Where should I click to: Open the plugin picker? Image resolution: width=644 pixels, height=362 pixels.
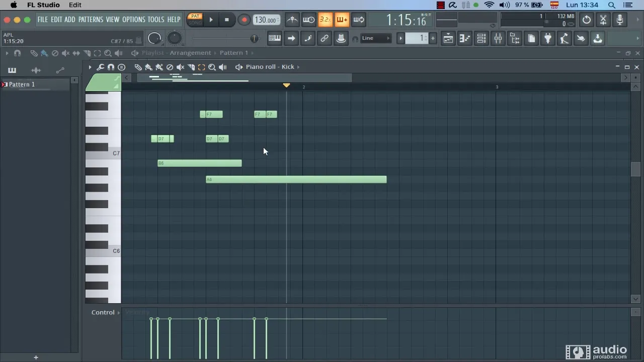(x=548, y=38)
